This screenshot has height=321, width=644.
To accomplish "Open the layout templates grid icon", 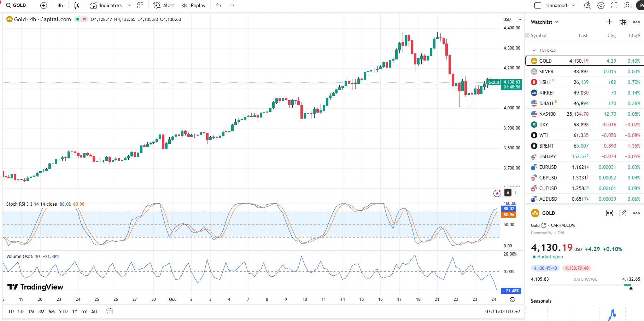I will [x=140, y=5].
